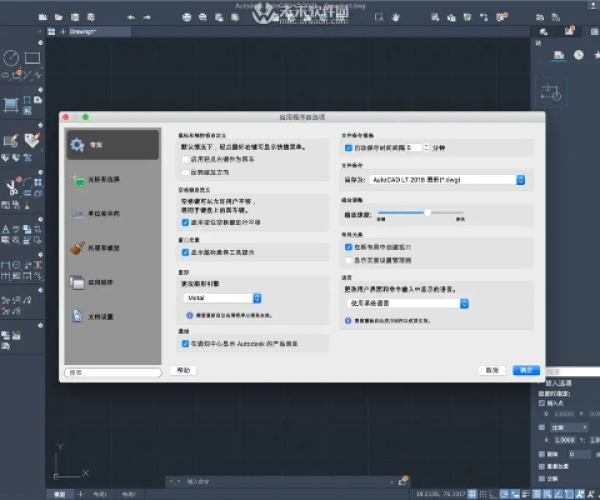Click the Redo arrow in top toolbar

point(147,17)
